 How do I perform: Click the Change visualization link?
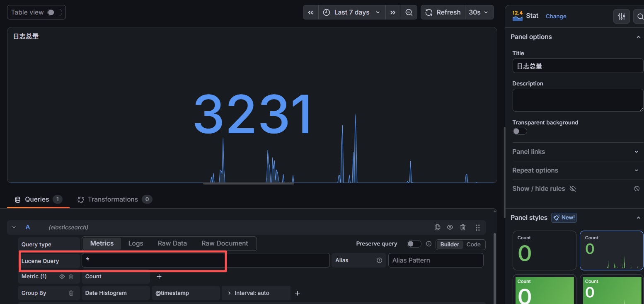556,16
